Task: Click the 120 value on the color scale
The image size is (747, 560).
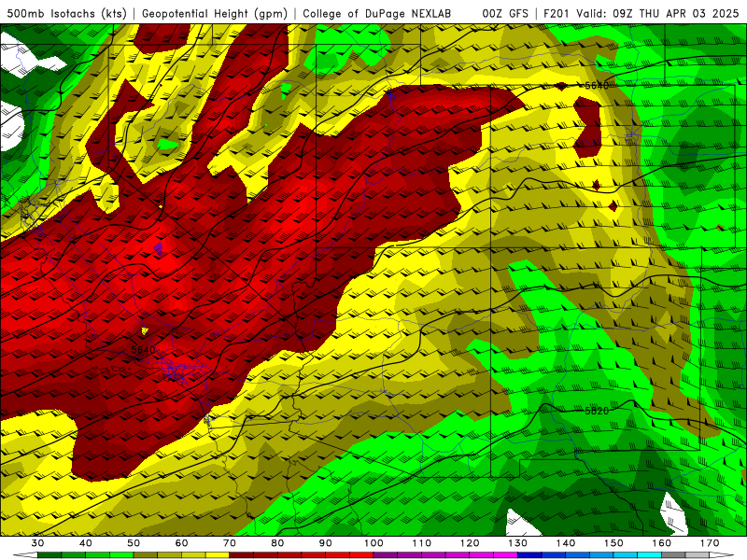Action: pos(470,543)
